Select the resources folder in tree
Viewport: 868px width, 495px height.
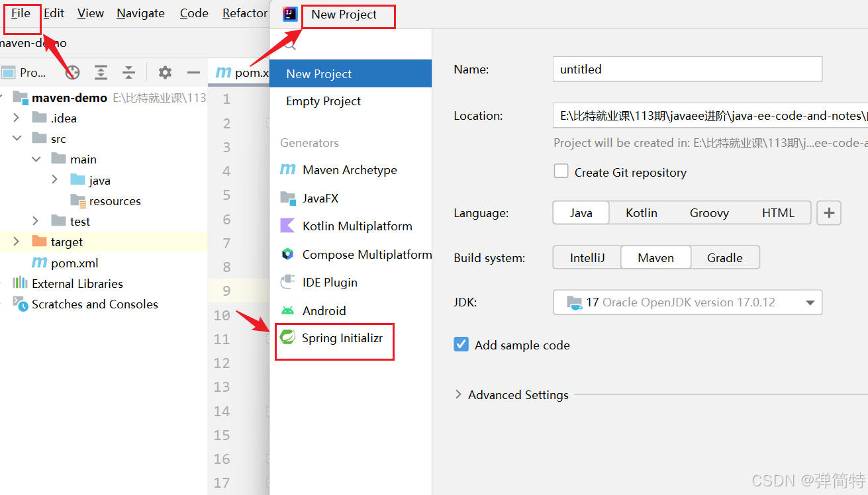click(115, 201)
